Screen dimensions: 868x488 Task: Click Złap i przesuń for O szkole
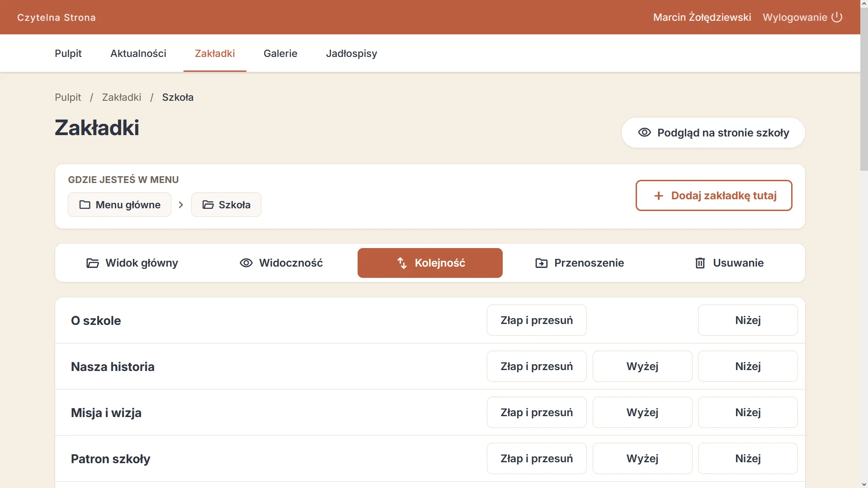pos(537,320)
